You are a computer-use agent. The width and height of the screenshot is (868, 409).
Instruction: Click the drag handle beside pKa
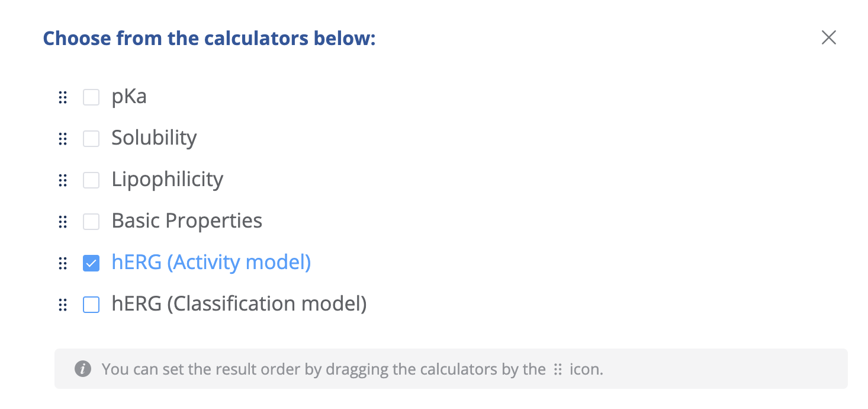(x=63, y=97)
